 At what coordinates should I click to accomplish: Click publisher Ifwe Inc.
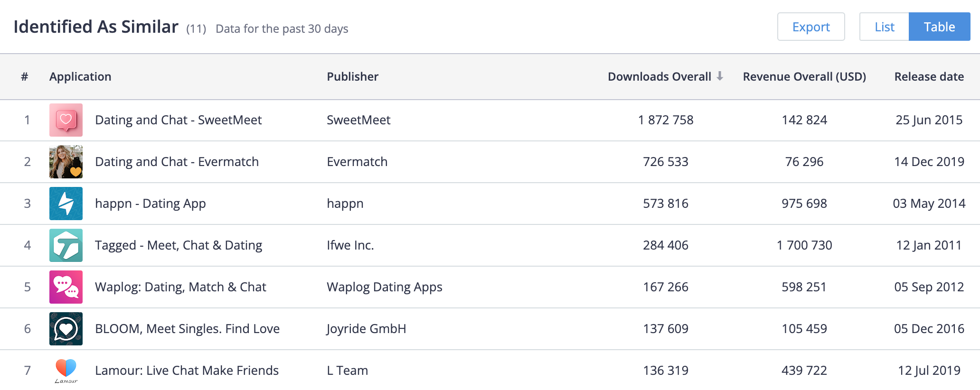(350, 245)
